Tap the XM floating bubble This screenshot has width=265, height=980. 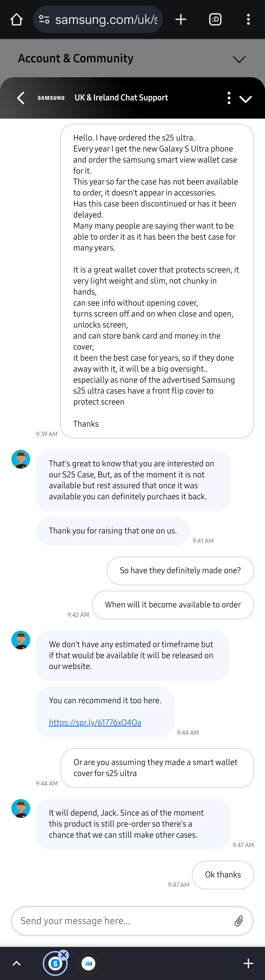88,964
